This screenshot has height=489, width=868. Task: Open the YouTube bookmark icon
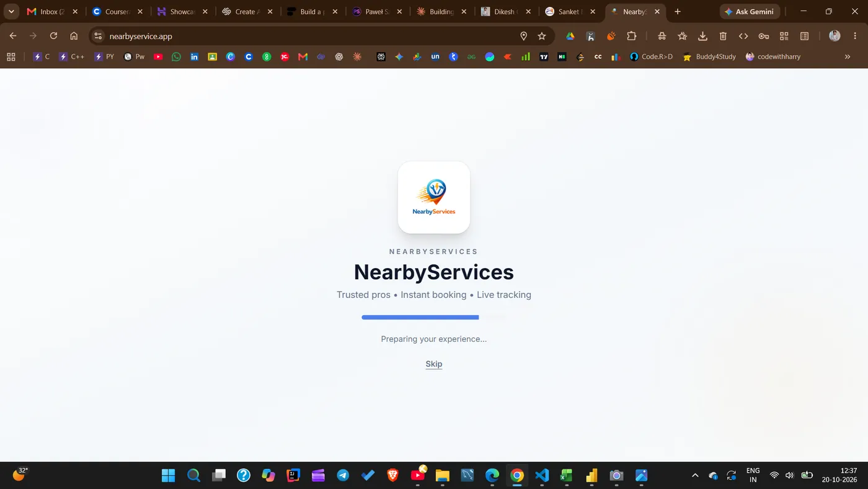click(158, 56)
